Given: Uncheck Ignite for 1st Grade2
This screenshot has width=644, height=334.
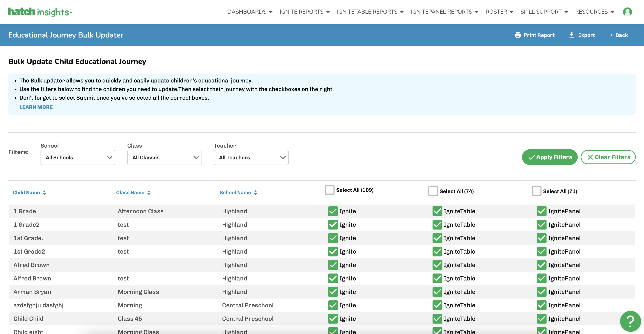Looking at the screenshot, I should point(333,252).
